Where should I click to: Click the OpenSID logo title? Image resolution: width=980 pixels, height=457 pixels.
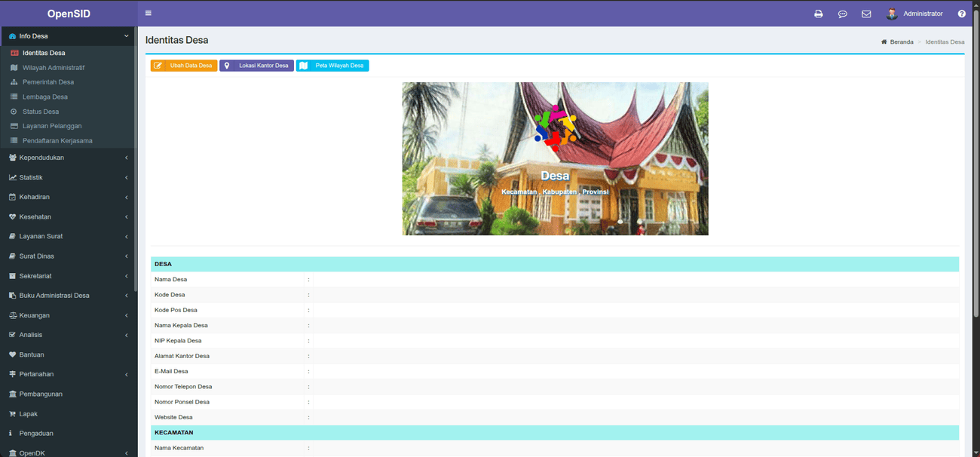click(x=69, y=14)
